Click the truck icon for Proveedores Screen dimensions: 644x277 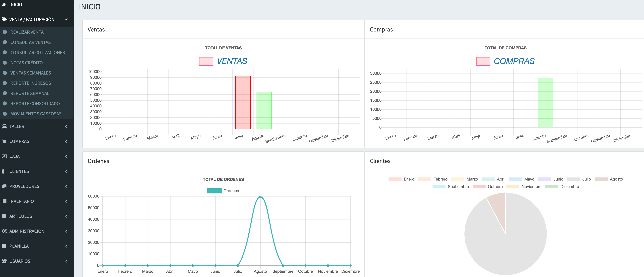pyautogui.click(x=4, y=186)
